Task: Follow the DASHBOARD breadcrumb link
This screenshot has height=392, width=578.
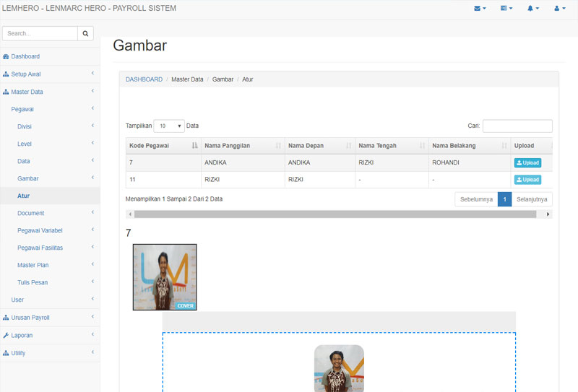Action: pos(144,79)
